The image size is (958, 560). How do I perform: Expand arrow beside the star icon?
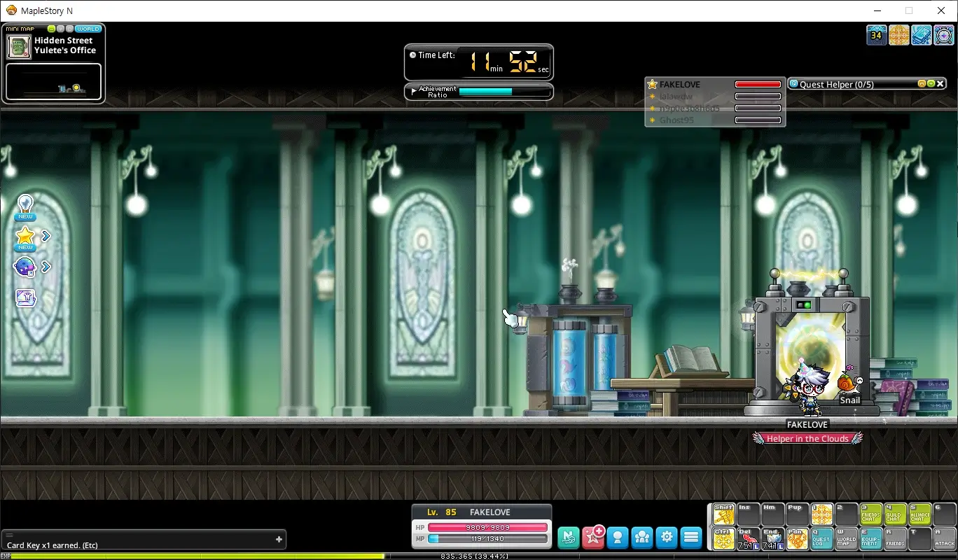coord(46,237)
